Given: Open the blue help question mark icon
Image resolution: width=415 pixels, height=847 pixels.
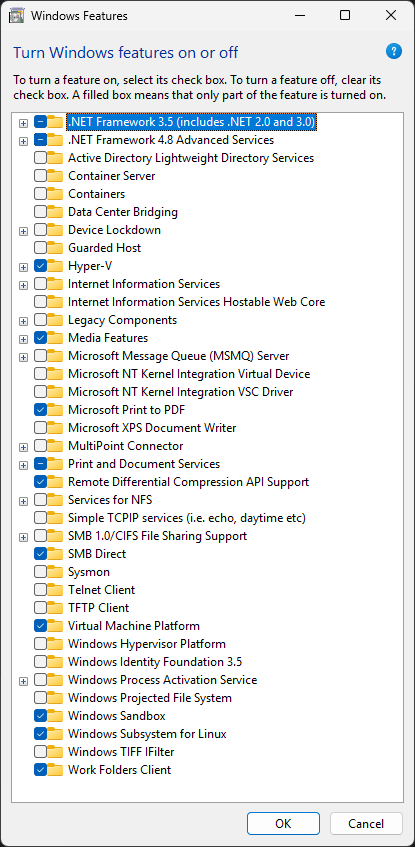Looking at the screenshot, I should click(x=393, y=52).
